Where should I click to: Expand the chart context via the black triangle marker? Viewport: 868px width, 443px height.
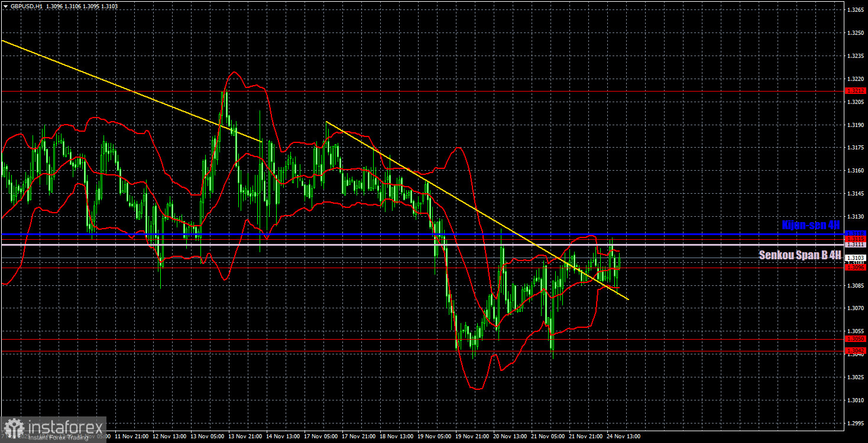click(7, 5)
